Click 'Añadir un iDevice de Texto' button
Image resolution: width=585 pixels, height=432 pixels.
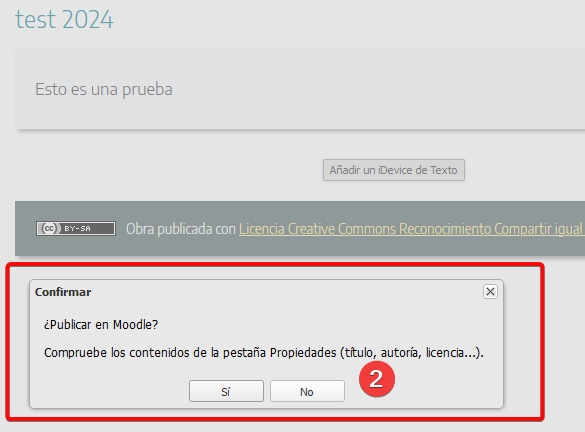[394, 170]
